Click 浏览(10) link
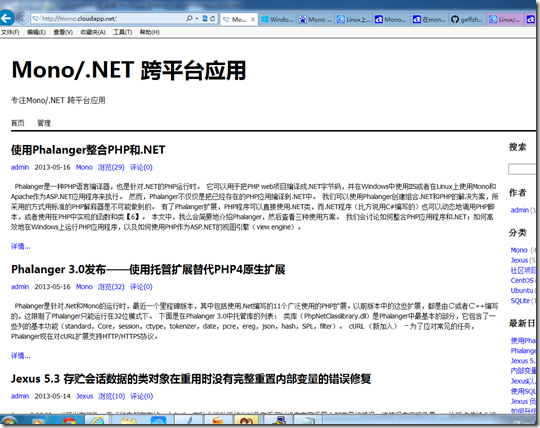540x428 pixels. [x=112, y=396]
